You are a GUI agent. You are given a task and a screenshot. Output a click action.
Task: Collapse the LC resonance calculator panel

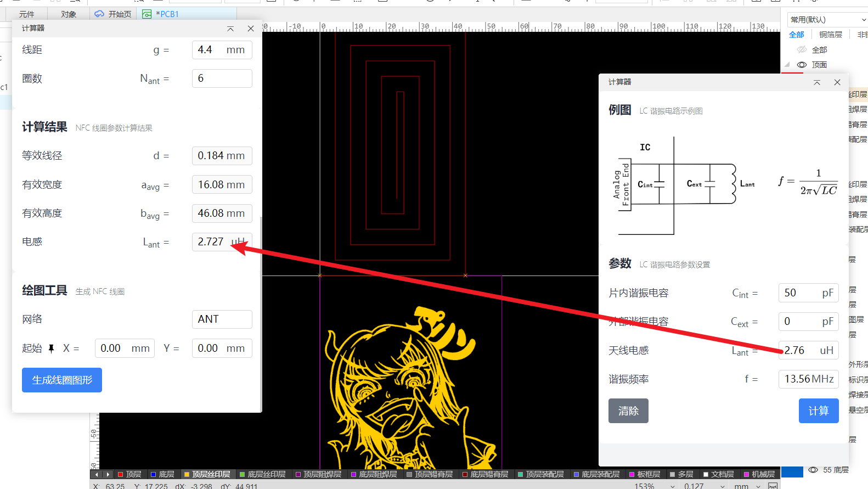click(817, 82)
